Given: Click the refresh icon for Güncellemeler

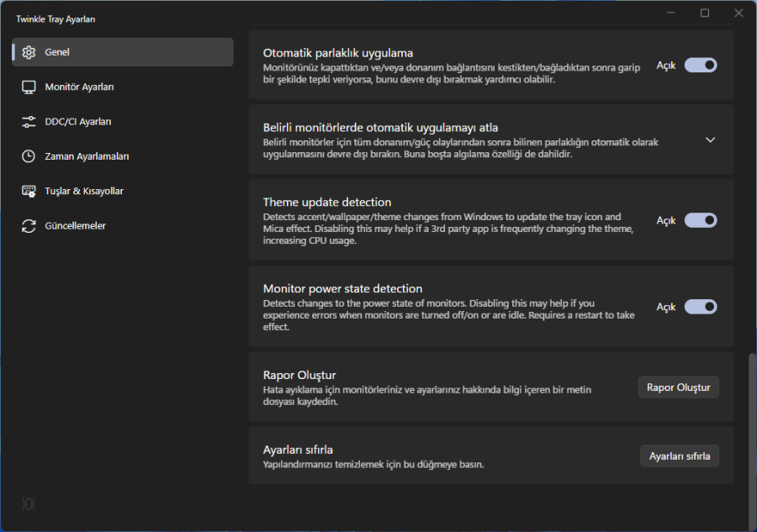Looking at the screenshot, I should tap(29, 226).
